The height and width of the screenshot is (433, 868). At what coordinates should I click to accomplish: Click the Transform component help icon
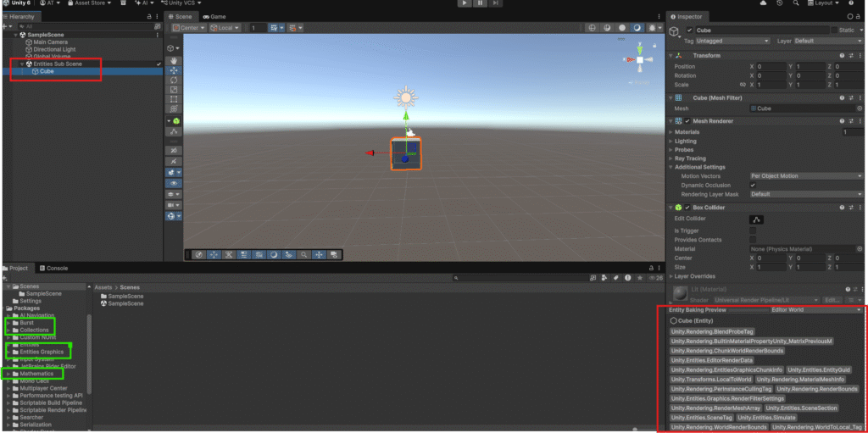pos(842,55)
